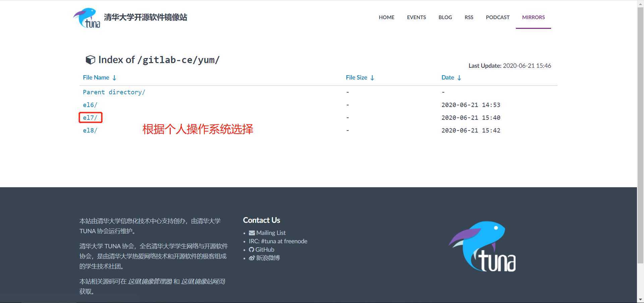The width and height of the screenshot is (644, 303).
Task: Open the 这里(镜像管理器) source link
Action: click(150, 282)
